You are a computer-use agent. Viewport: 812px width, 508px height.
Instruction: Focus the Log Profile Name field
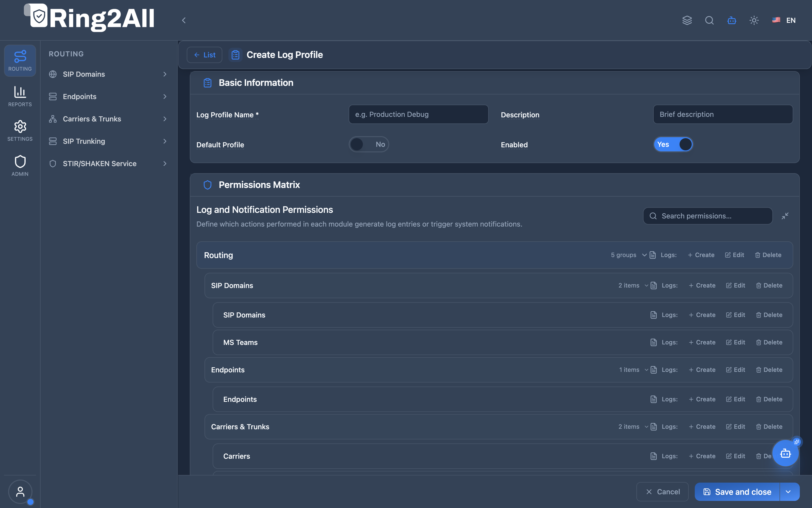(418, 114)
